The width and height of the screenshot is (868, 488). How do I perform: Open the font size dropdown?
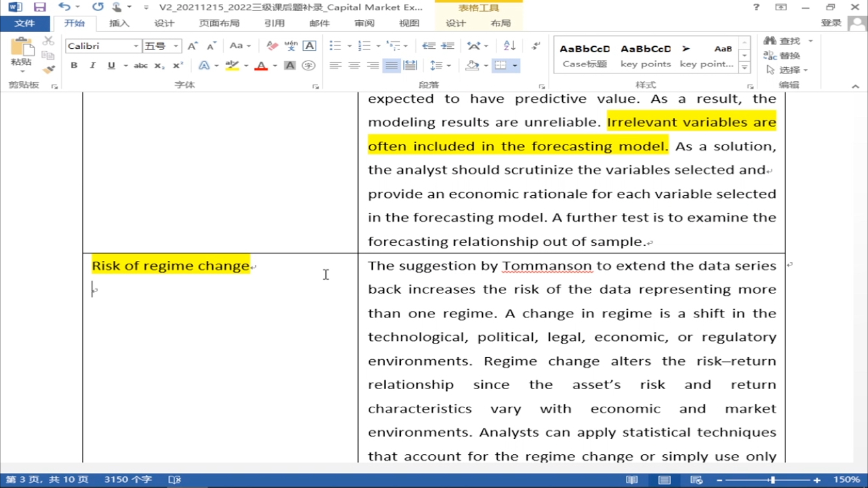pos(176,46)
